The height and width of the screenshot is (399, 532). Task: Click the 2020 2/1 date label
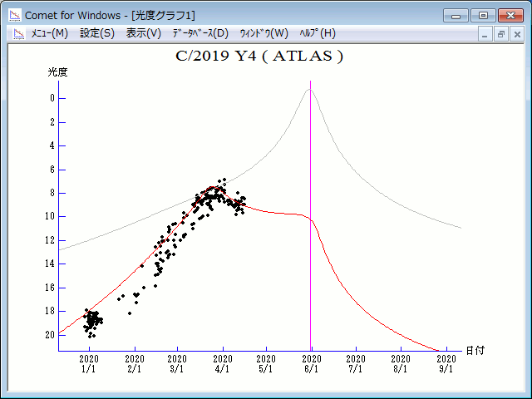pos(135,363)
